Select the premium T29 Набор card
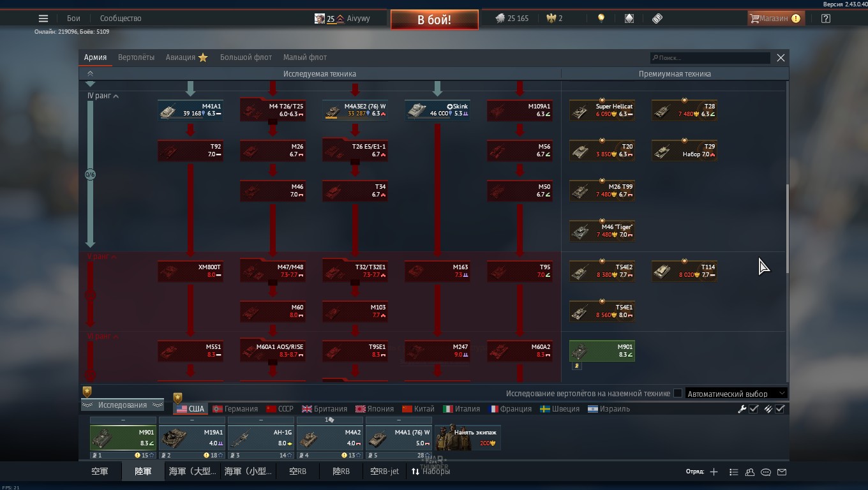This screenshot has height=490, width=868. tap(684, 151)
